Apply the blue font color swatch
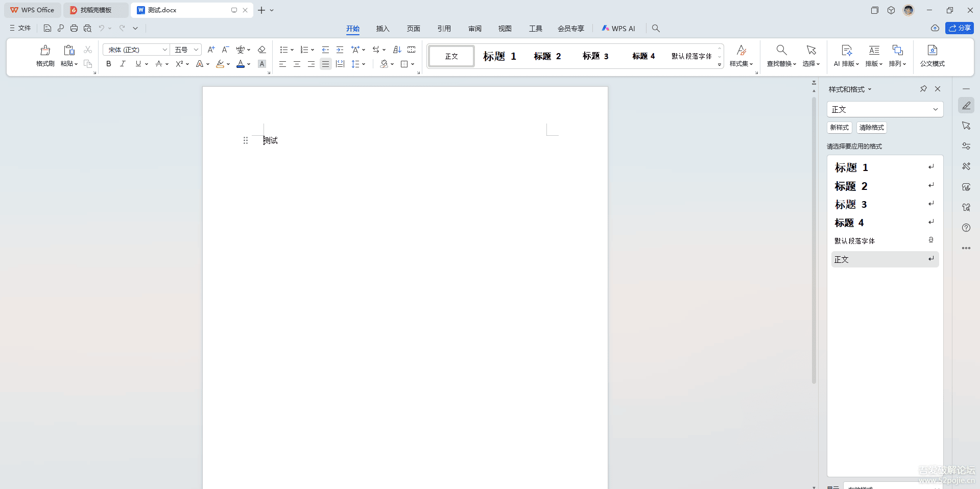Image resolution: width=980 pixels, height=489 pixels. click(x=241, y=64)
